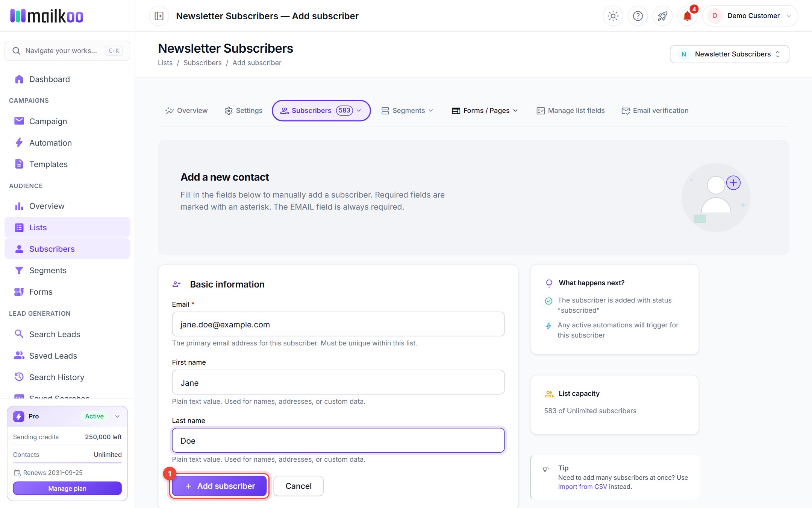Click the mailkoo logo
Image resolution: width=812 pixels, height=508 pixels.
47,16
